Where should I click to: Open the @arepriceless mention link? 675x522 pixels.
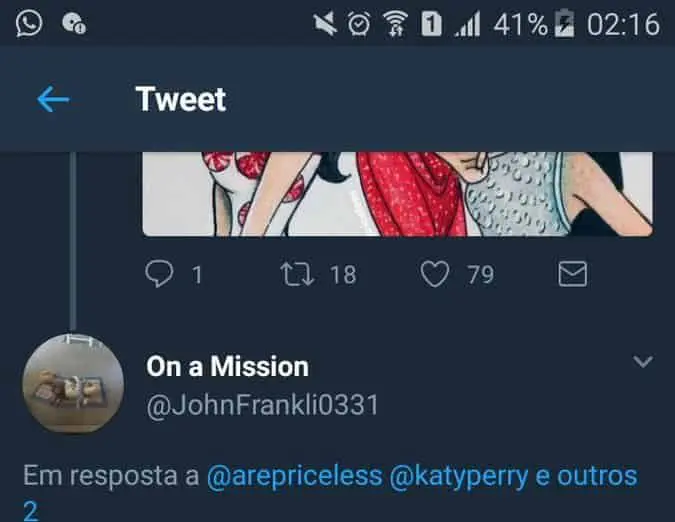point(294,476)
